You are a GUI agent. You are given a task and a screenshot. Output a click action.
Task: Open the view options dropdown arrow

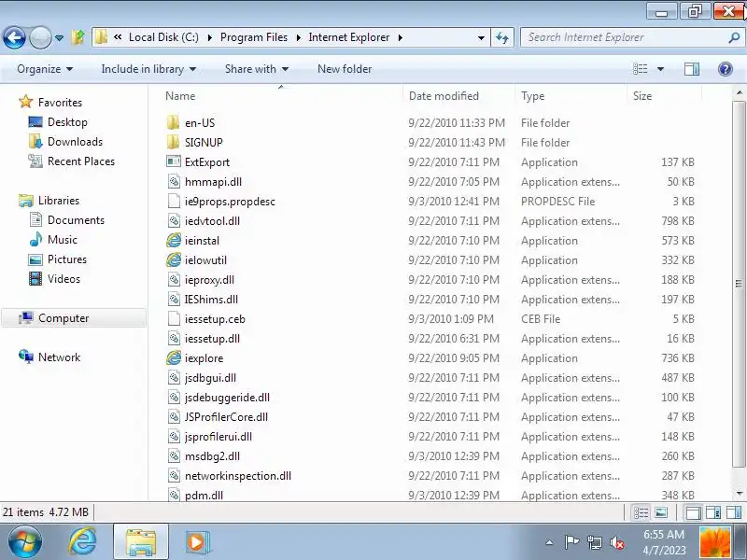point(660,69)
